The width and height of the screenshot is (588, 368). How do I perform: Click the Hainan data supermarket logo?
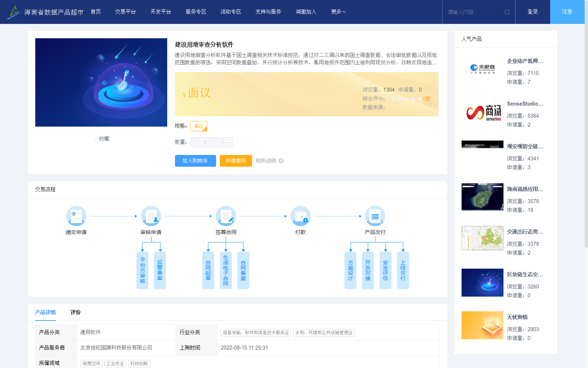click(x=46, y=12)
